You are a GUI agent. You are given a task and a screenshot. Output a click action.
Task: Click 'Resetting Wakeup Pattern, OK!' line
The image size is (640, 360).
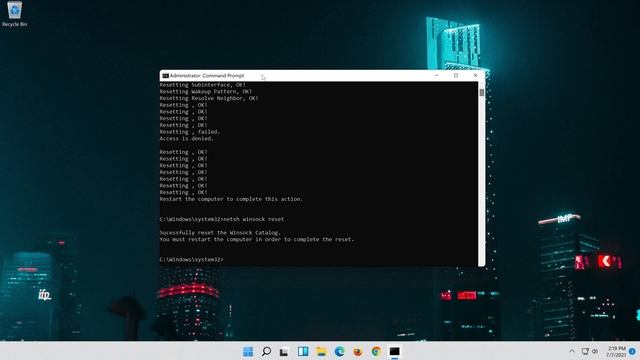click(x=206, y=91)
